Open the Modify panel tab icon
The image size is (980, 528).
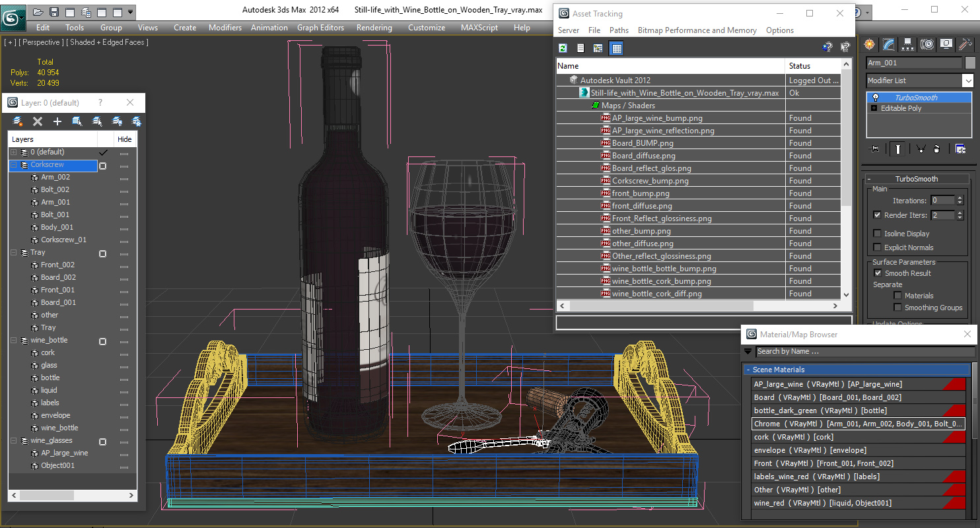click(889, 44)
